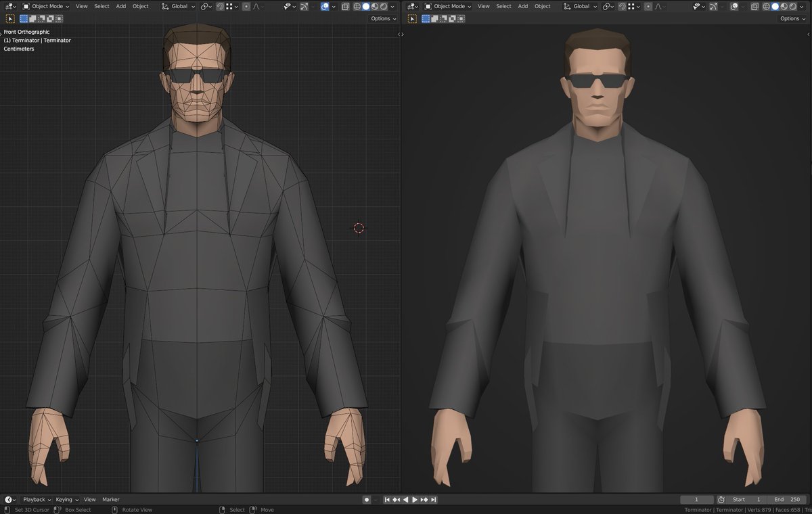Switch left viewport to wireframe shading

coord(357,6)
